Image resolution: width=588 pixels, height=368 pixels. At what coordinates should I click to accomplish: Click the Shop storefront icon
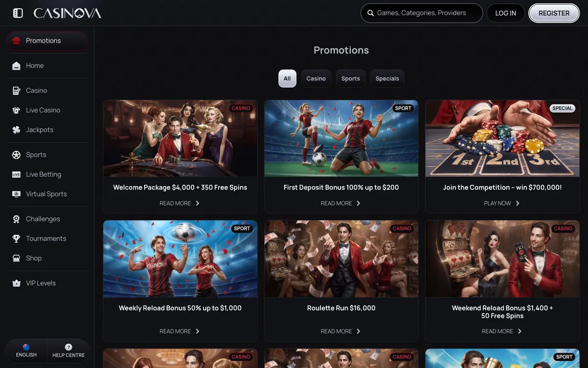[x=16, y=259]
